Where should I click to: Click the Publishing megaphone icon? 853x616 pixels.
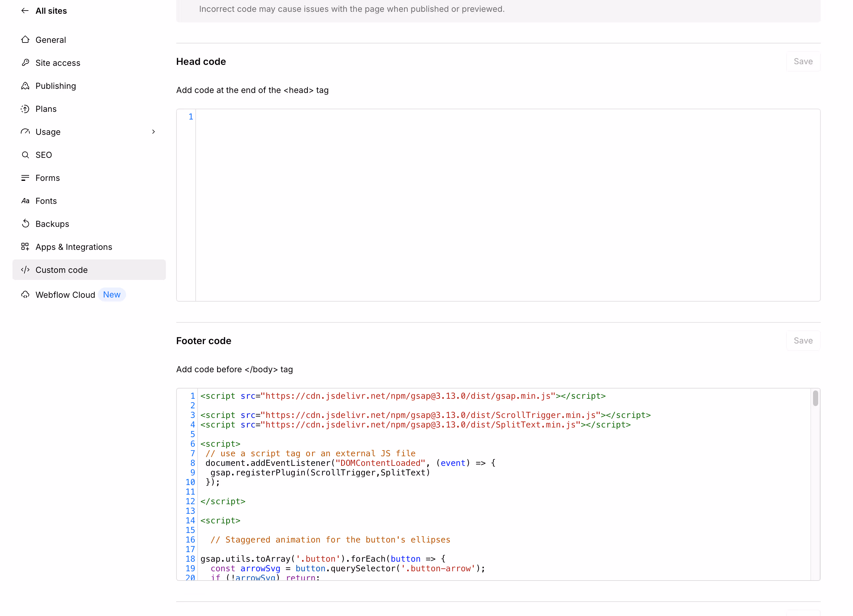tap(25, 86)
